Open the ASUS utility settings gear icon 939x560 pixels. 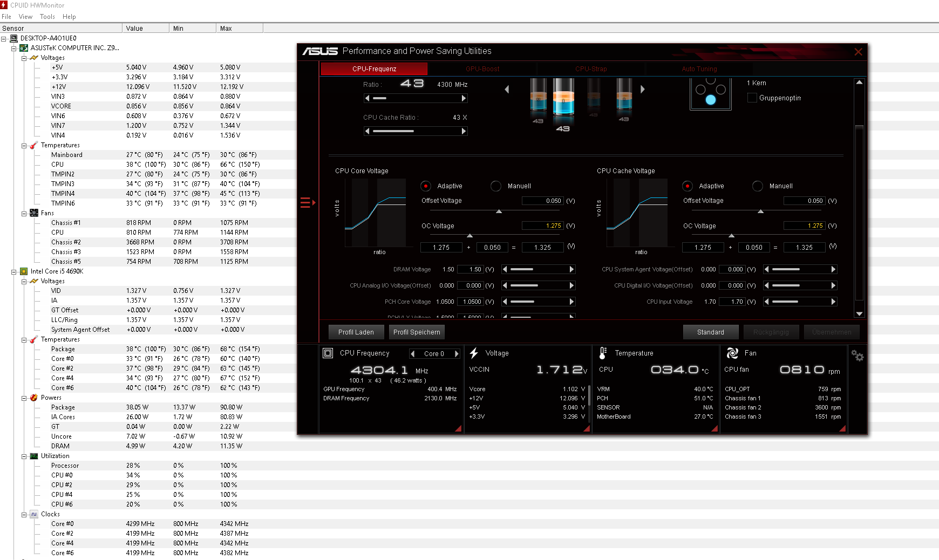(857, 356)
